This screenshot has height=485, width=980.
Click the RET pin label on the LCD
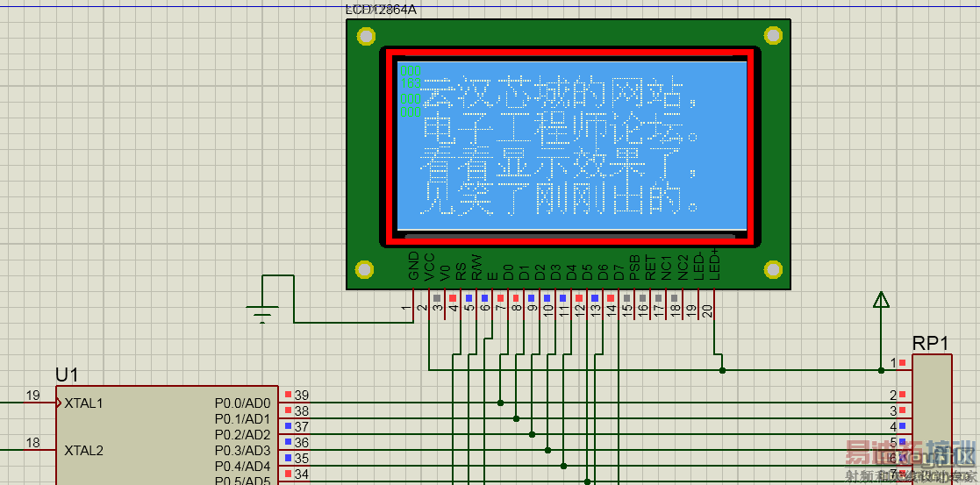coord(651,267)
